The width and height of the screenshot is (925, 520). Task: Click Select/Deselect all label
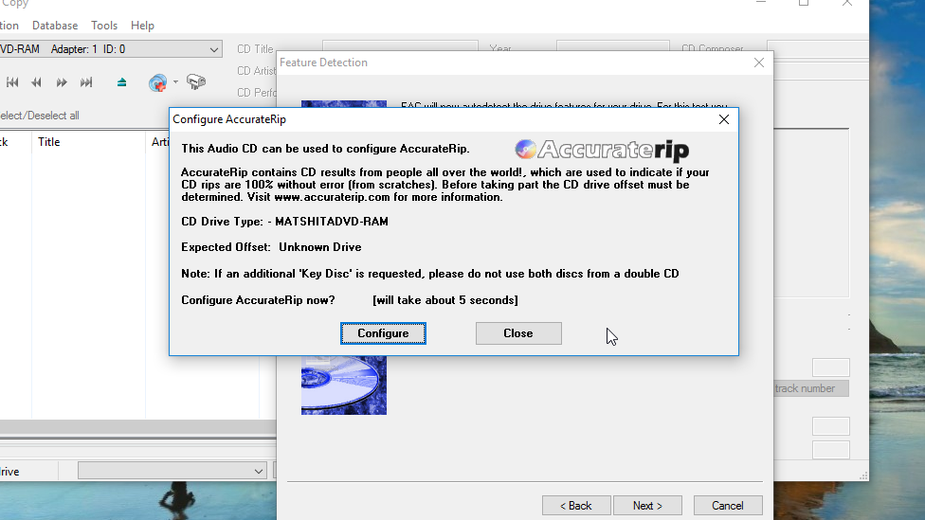[x=40, y=116]
